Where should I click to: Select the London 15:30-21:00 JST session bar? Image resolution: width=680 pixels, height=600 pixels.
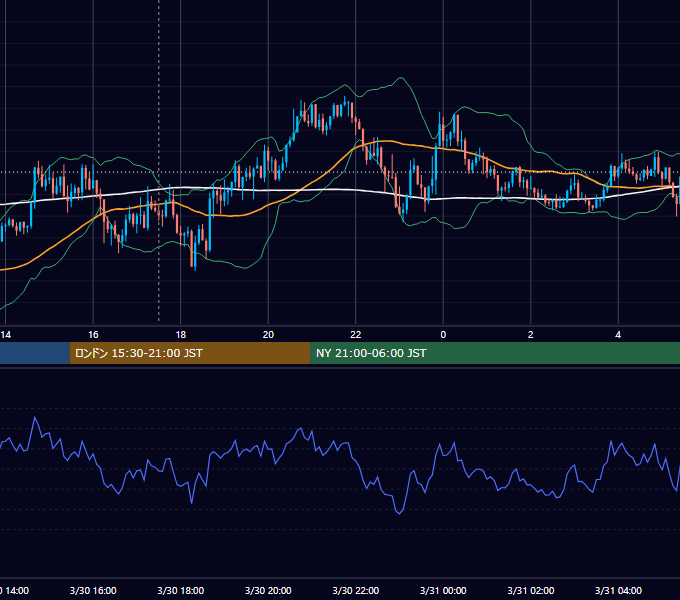pyautogui.click(x=190, y=353)
